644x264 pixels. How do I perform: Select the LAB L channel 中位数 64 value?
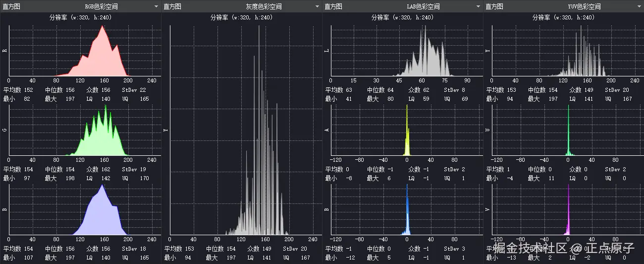[x=390, y=90]
